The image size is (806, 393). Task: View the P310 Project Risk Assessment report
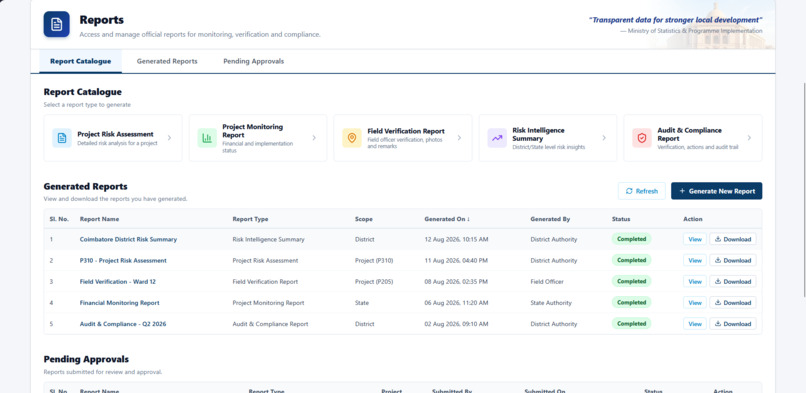(x=695, y=260)
